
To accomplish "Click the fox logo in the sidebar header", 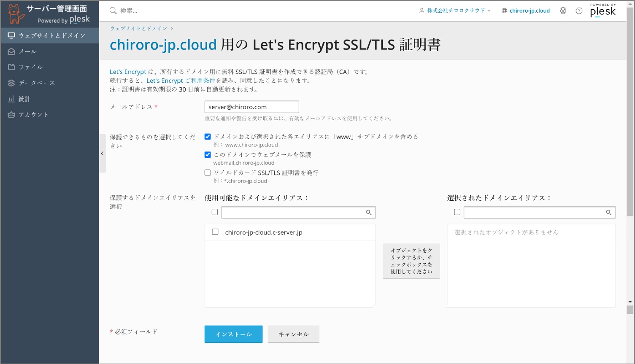I will click(16, 14).
